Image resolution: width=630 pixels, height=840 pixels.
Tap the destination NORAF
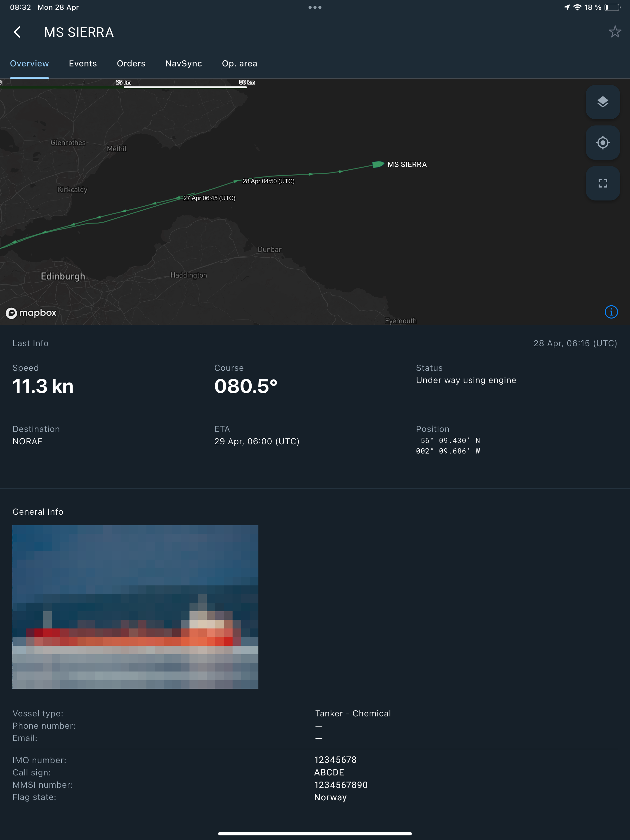tap(27, 441)
